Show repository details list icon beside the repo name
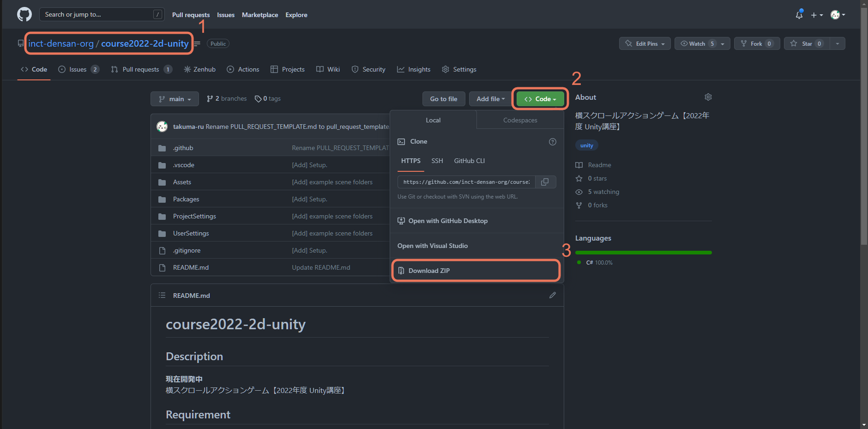 click(x=197, y=43)
